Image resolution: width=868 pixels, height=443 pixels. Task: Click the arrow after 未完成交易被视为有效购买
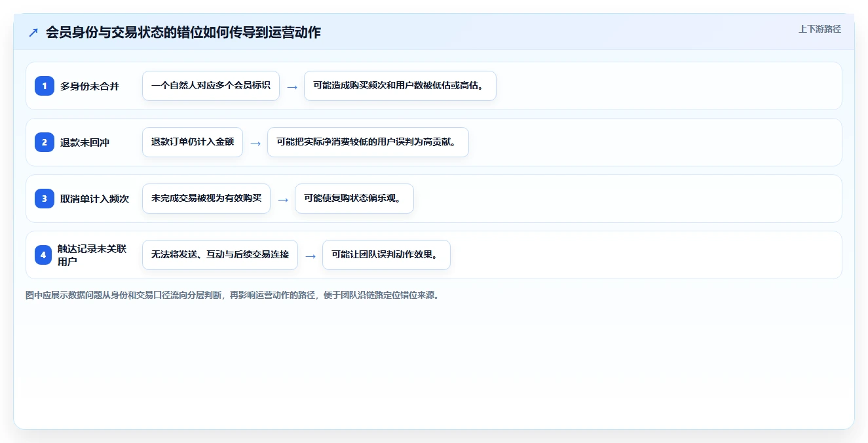coord(283,199)
